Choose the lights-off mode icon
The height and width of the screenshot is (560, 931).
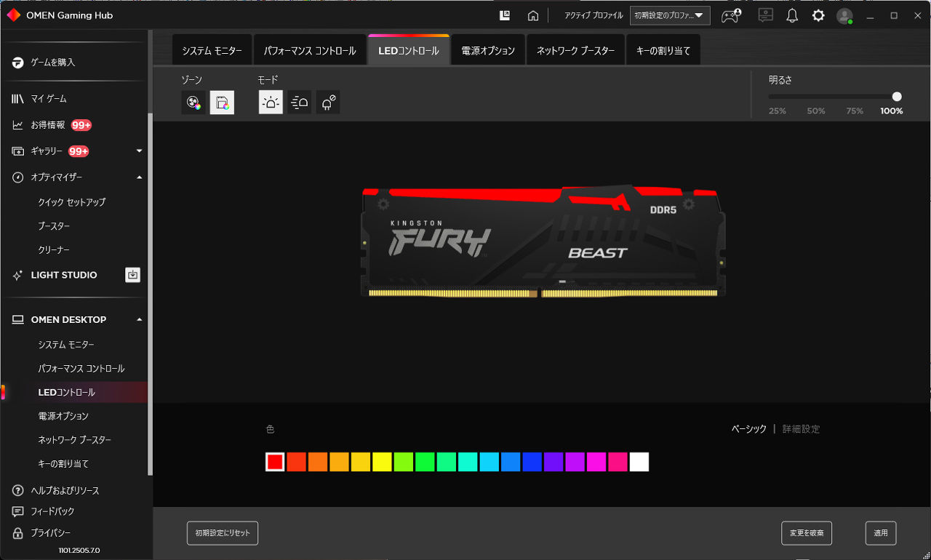pos(328,103)
